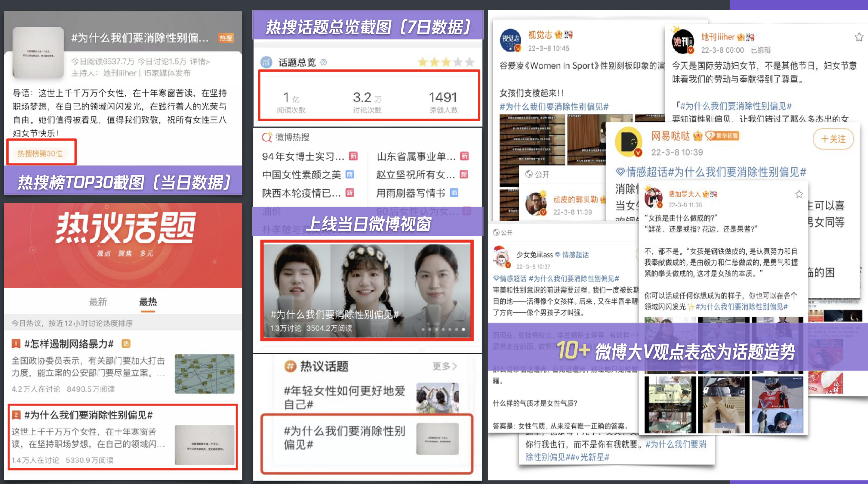868x484 pixels.
Task: Click 热搜榜第30位 tag
Action: pyautogui.click(x=40, y=154)
